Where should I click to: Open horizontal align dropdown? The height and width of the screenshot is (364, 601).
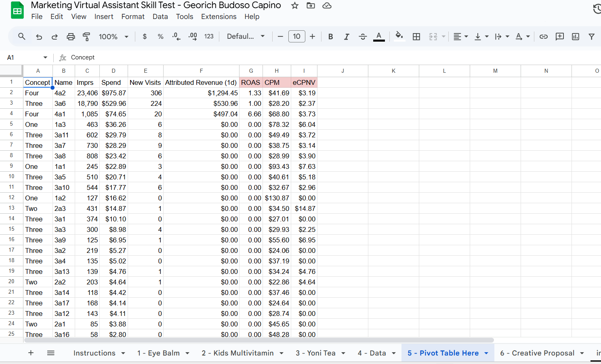click(x=460, y=37)
